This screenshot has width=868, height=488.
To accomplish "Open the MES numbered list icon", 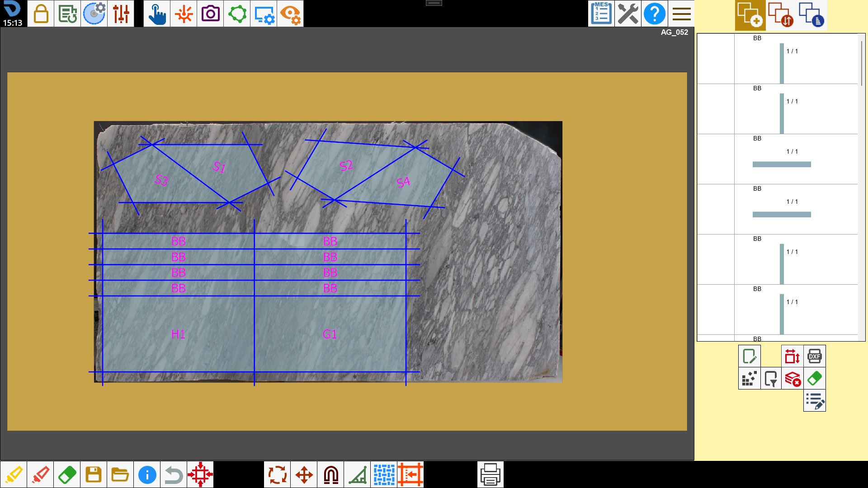I will 601,14.
